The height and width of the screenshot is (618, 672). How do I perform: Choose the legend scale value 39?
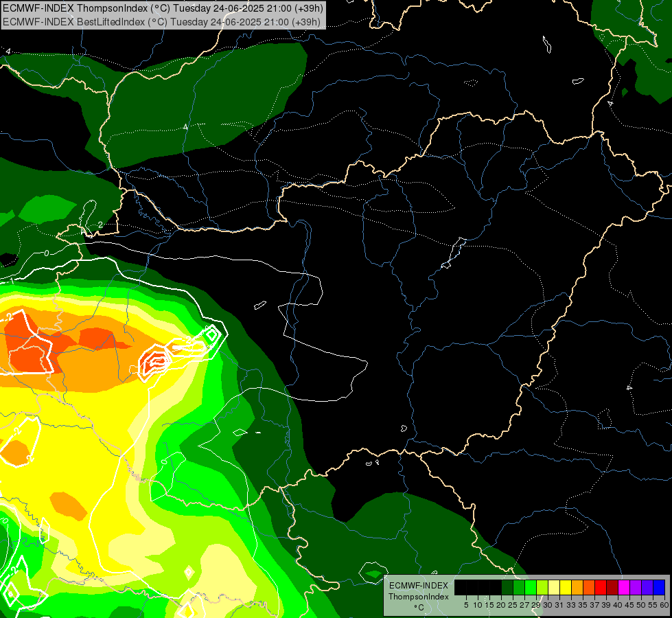[606, 605]
